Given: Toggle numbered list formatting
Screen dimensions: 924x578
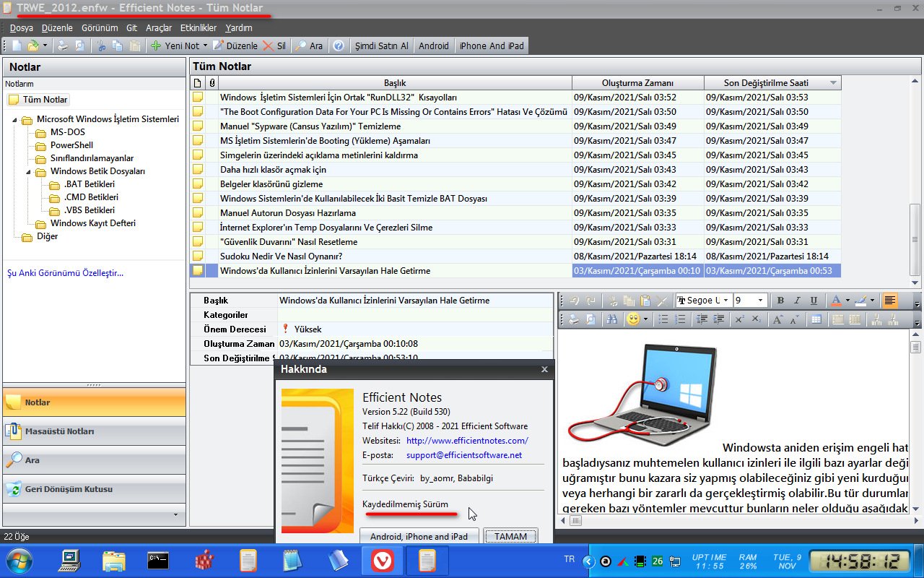Looking at the screenshot, I should coord(680,319).
